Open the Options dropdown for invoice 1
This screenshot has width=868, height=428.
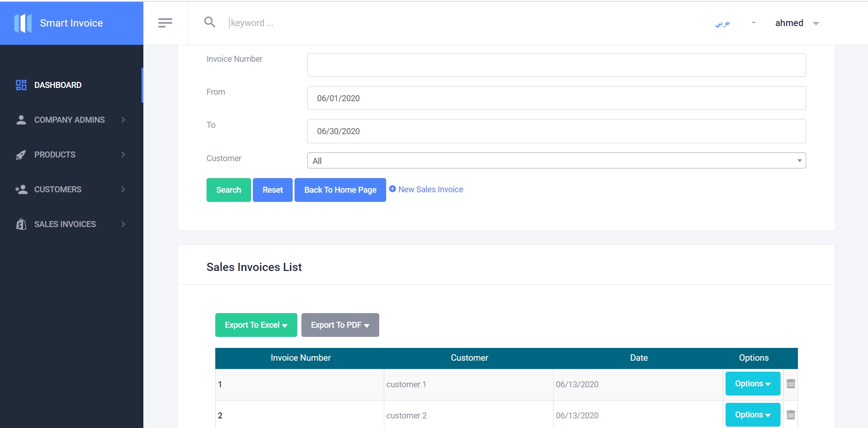click(x=752, y=384)
